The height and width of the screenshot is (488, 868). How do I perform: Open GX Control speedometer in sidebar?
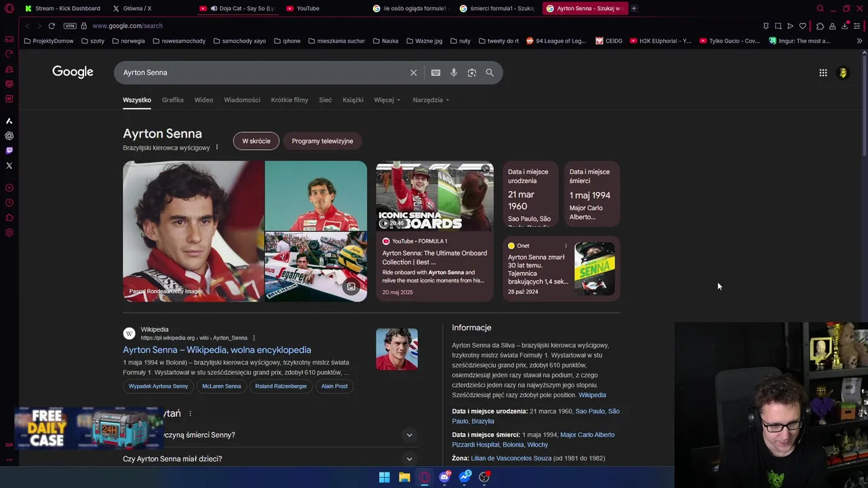9,54
